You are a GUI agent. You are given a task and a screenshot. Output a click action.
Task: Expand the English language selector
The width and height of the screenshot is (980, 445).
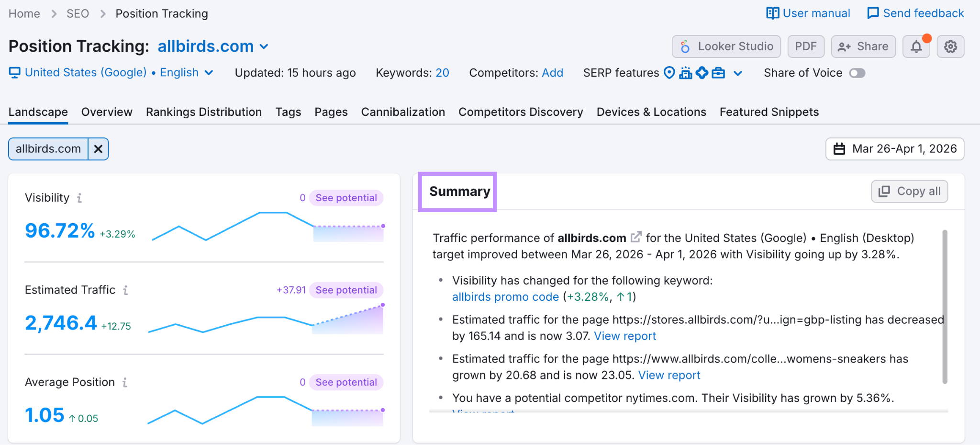tap(209, 72)
